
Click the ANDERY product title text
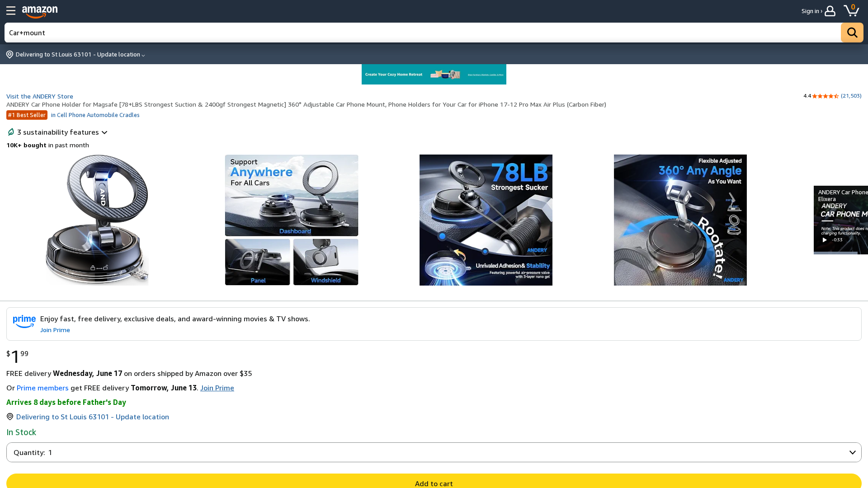(306, 104)
